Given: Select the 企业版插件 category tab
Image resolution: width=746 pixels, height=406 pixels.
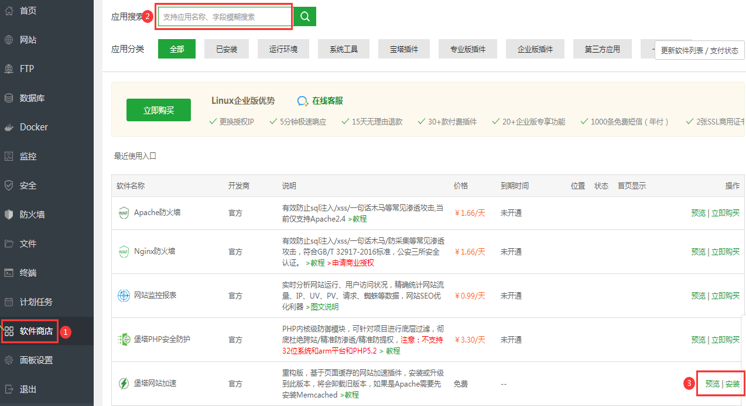Looking at the screenshot, I should [535, 49].
